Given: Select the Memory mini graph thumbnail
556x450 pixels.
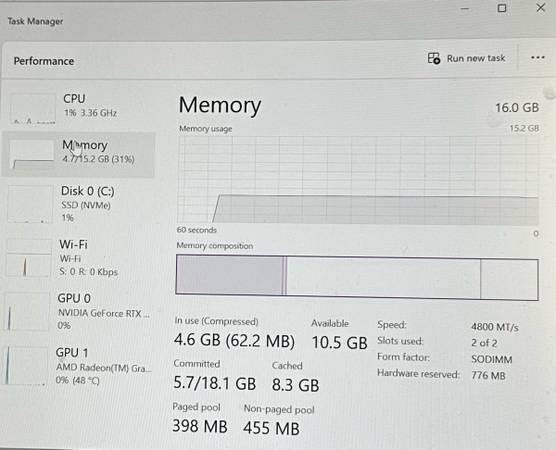Looking at the screenshot, I should [32, 154].
